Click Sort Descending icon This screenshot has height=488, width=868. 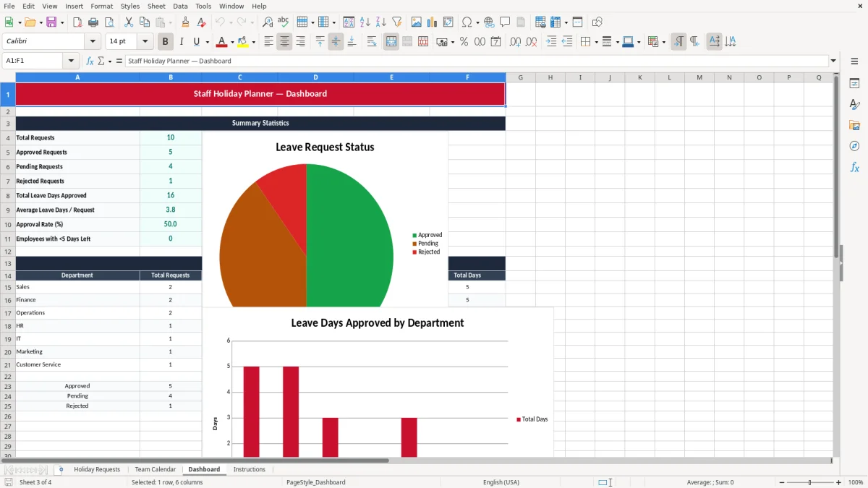[x=381, y=22]
